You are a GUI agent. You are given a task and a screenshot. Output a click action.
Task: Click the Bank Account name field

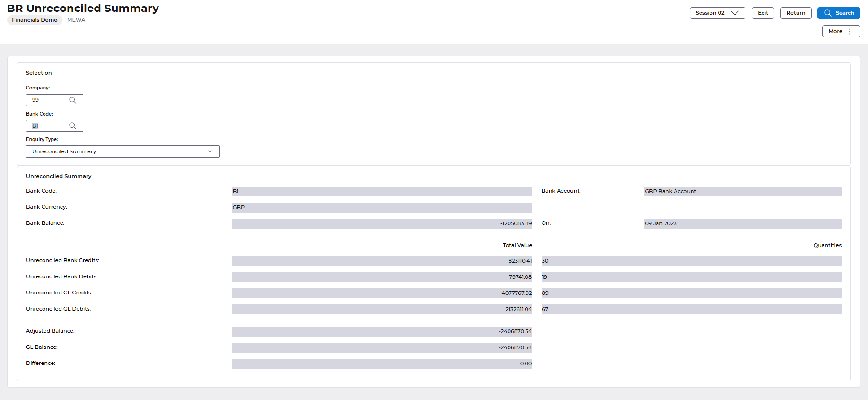742,191
